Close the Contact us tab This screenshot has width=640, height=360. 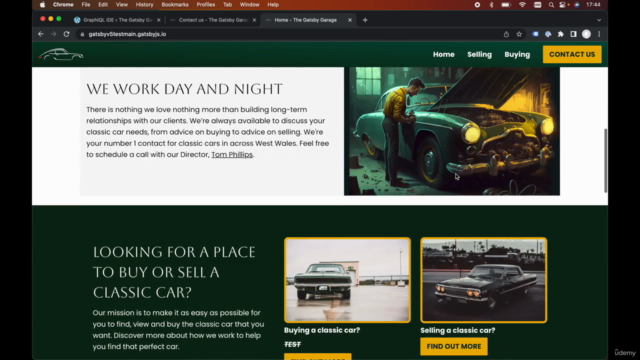point(254,20)
